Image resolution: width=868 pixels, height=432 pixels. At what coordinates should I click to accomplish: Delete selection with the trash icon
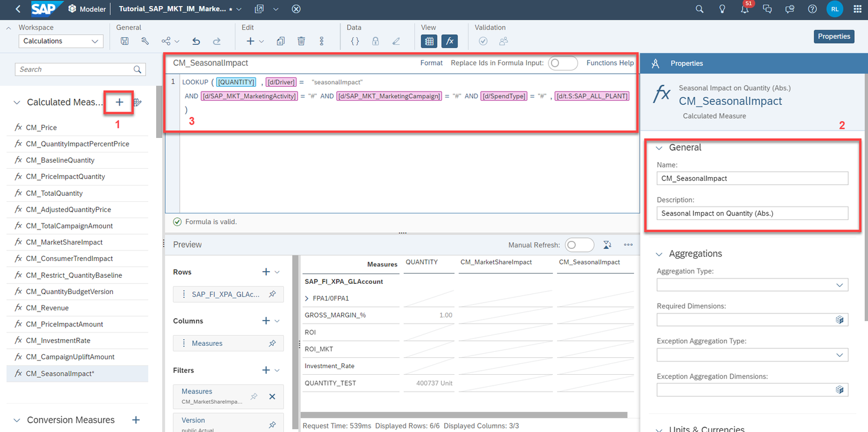pyautogui.click(x=301, y=41)
